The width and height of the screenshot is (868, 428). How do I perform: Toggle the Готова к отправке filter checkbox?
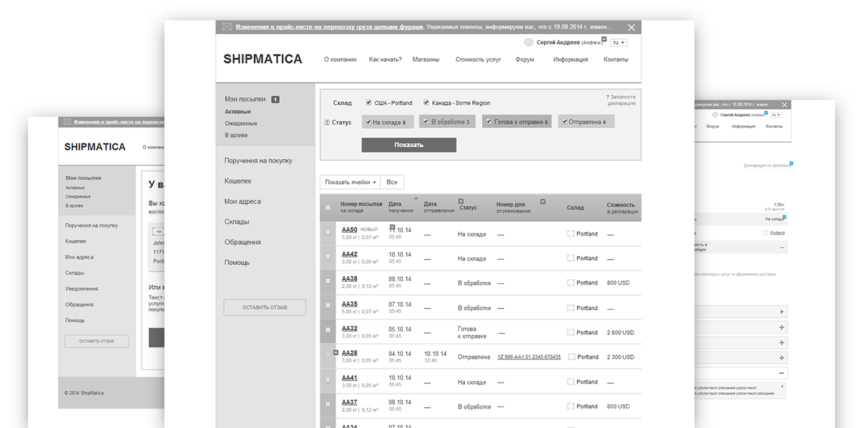(489, 122)
